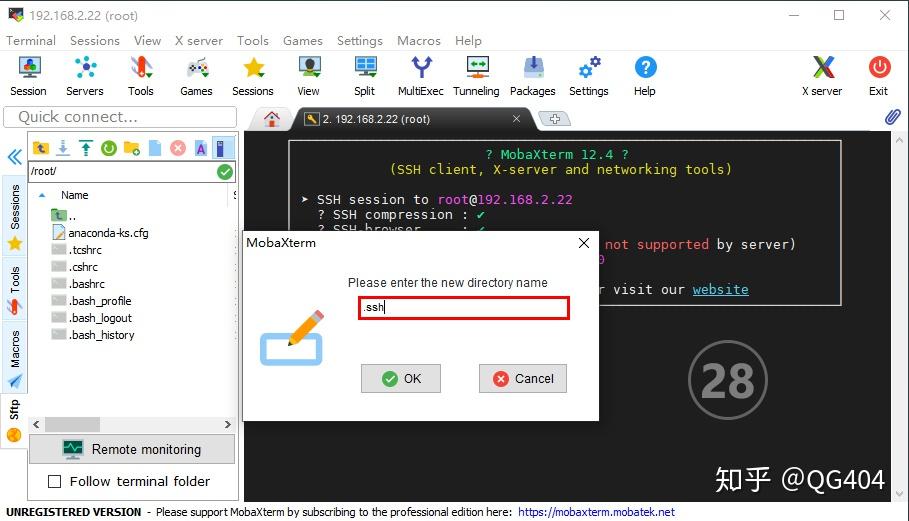Launch MultiExec mode
This screenshot has width=909, height=521.
[420, 76]
